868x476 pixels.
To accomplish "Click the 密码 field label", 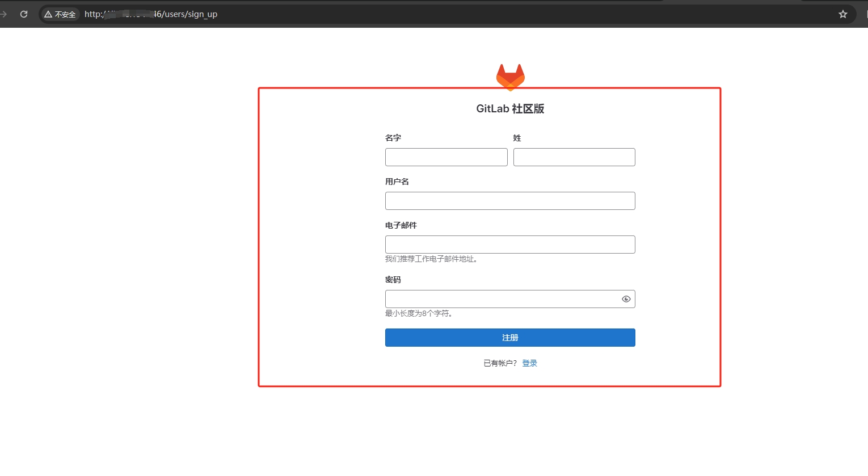I will click(393, 280).
